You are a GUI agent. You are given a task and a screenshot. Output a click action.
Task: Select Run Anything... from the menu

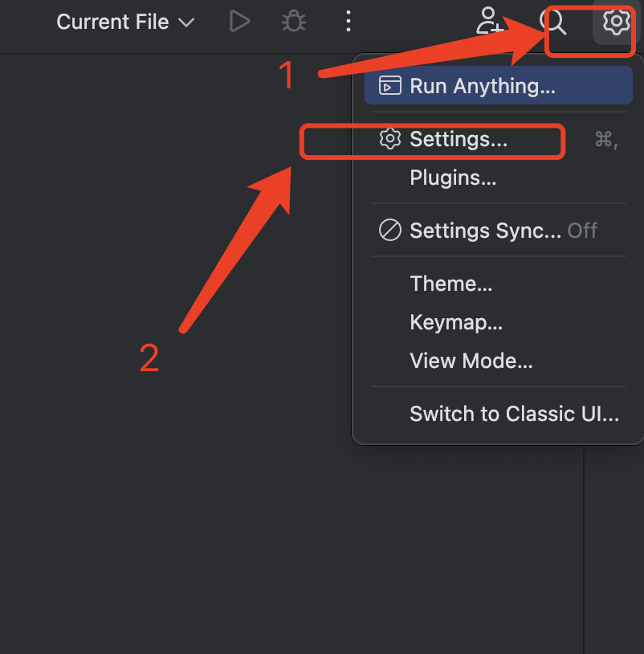483,86
